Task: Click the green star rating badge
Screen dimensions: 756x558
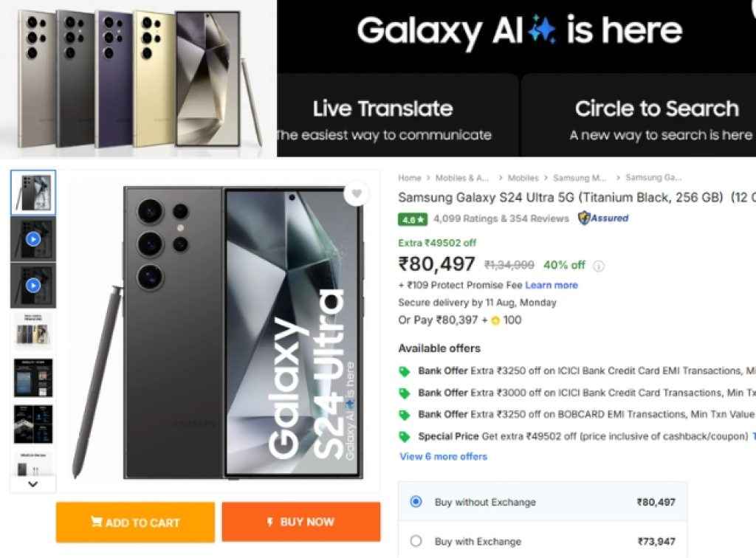Action: click(x=412, y=219)
